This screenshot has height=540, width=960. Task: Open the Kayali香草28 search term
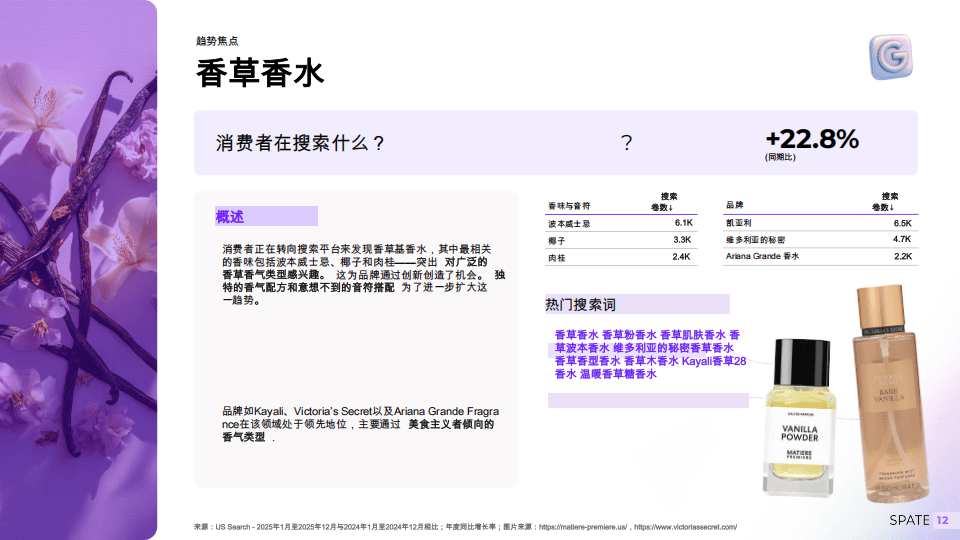click(714, 361)
